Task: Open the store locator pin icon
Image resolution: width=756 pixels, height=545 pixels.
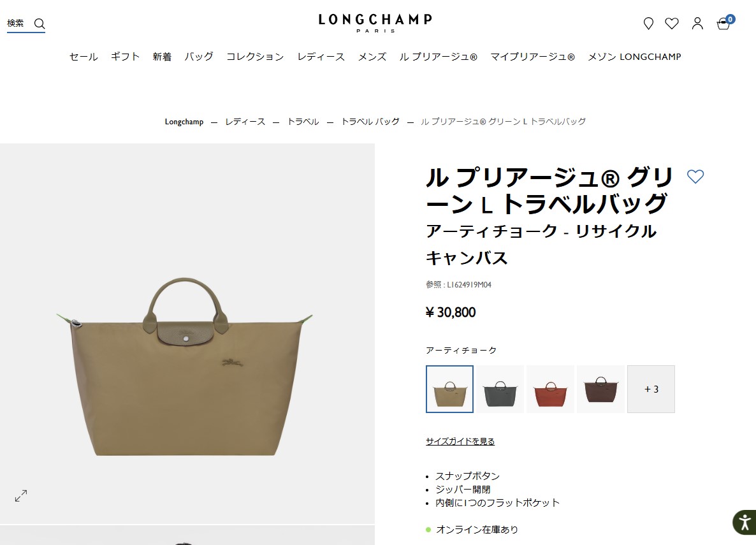Action: pyautogui.click(x=648, y=23)
